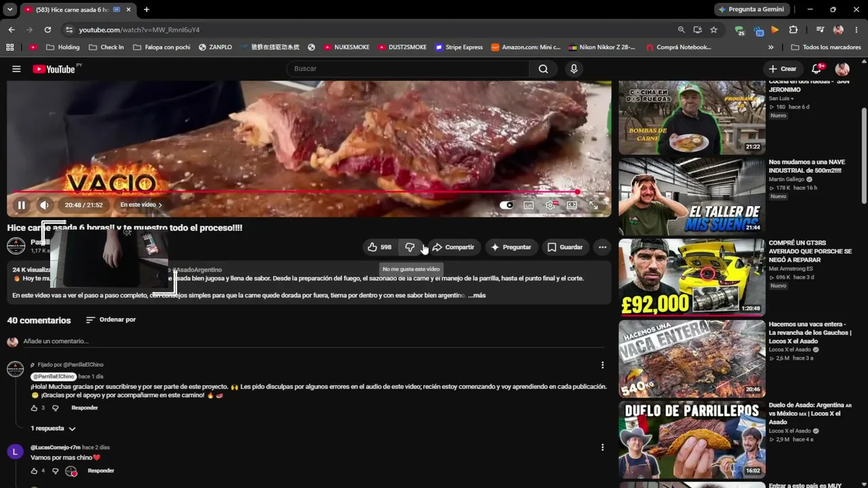
Task: Open Chrome zoom magnifier in address bar
Action: tap(681, 30)
